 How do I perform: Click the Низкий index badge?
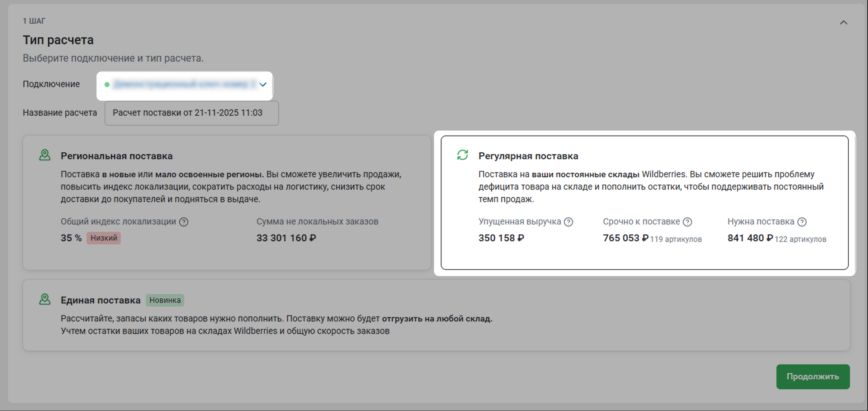click(104, 238)
